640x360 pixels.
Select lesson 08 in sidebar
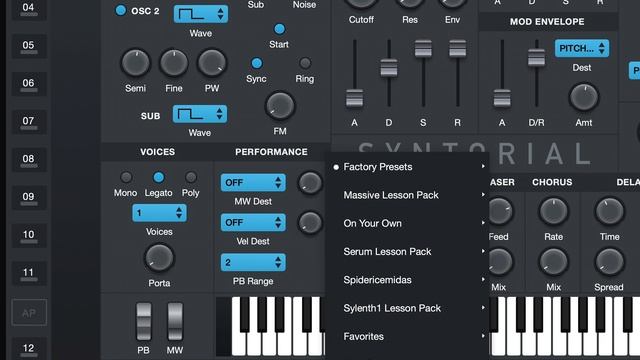tap(29, 160)
